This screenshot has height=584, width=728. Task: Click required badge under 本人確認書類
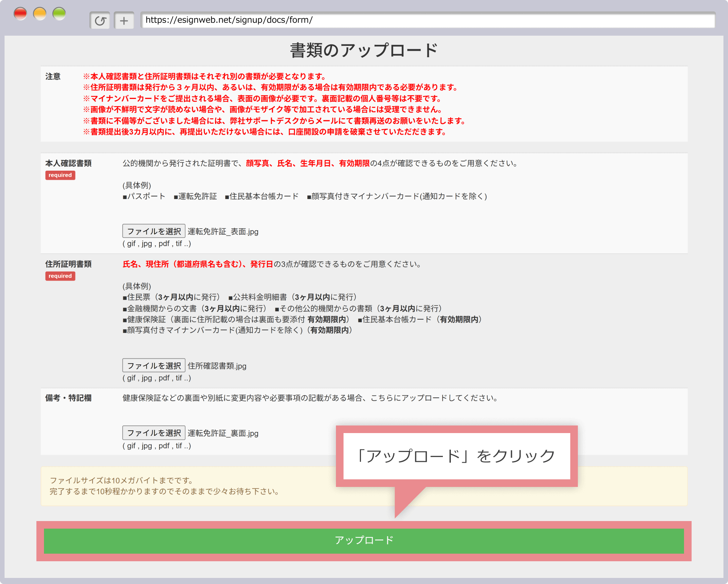(60, 175)
